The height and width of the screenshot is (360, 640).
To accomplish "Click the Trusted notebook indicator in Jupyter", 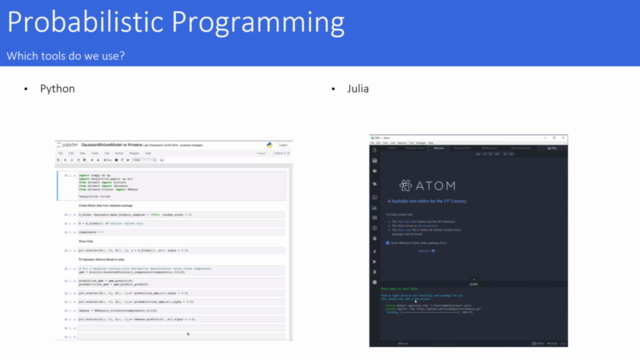I will pos(261,153).
